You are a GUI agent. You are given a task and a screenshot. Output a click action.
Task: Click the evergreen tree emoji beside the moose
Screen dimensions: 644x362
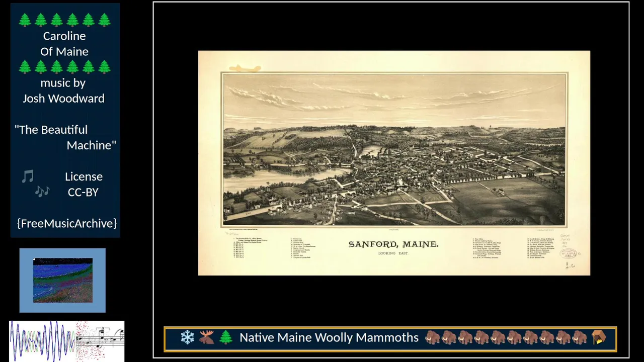pos(225,338)
